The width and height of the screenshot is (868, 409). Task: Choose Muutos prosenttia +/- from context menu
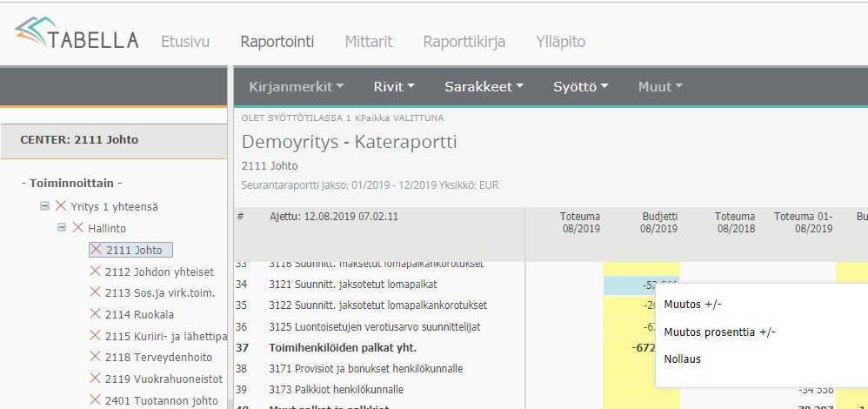719,332
